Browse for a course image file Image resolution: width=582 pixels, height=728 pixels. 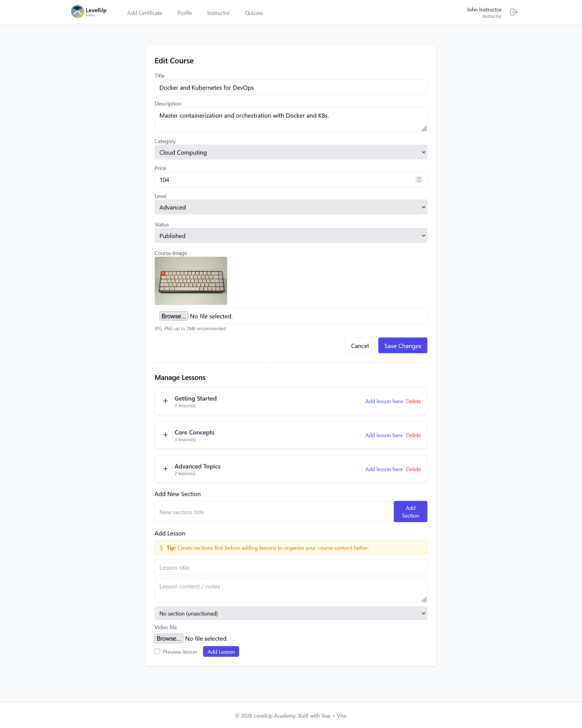173,316
